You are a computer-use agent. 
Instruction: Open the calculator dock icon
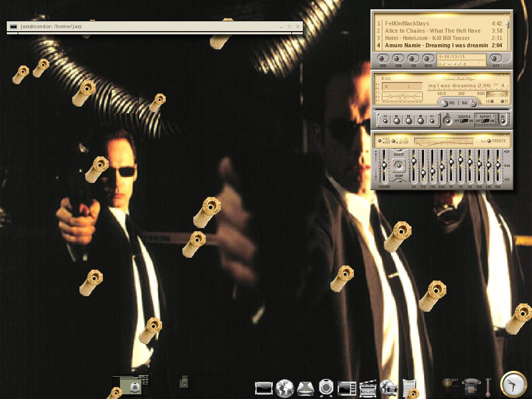409,389
